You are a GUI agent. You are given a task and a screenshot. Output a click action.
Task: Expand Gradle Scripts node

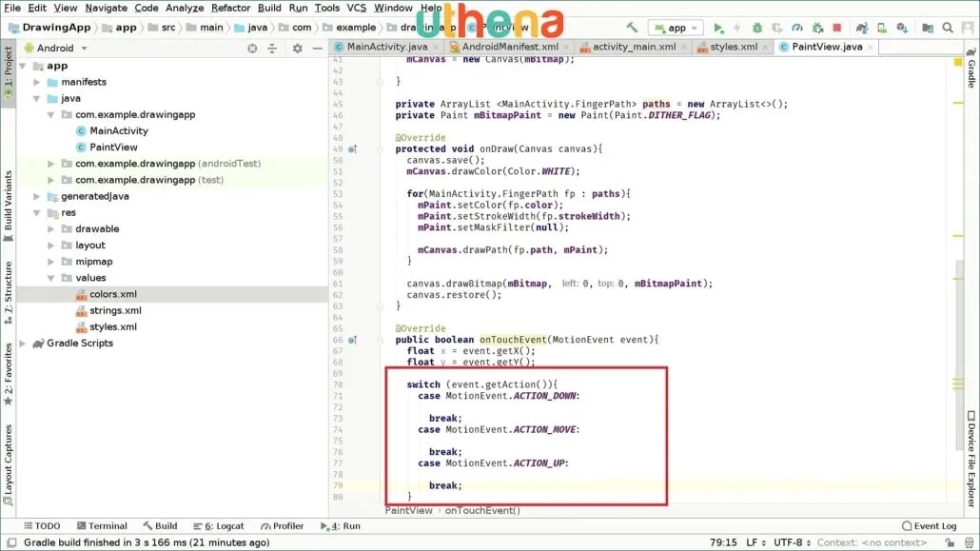(23, 344)
